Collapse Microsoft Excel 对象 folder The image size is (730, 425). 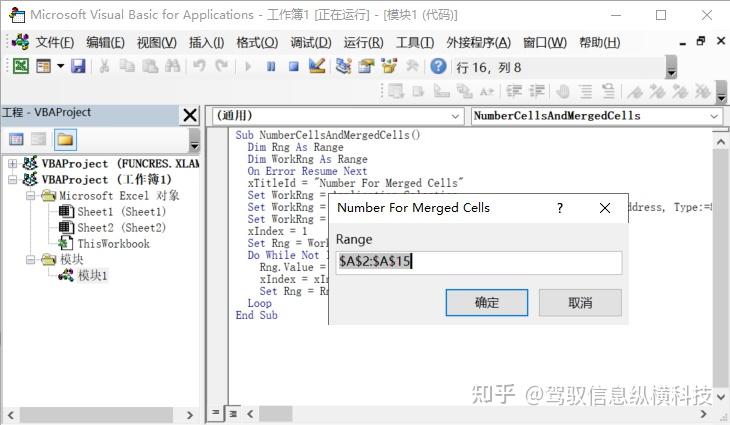tap(31, 196)
